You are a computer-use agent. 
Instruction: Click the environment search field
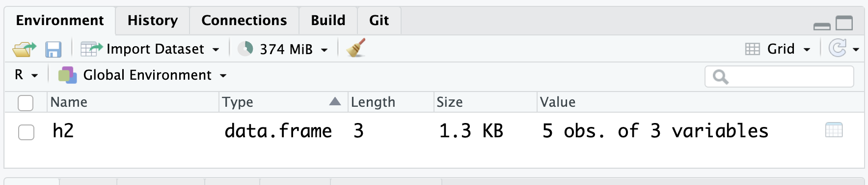tap(779, 76)
